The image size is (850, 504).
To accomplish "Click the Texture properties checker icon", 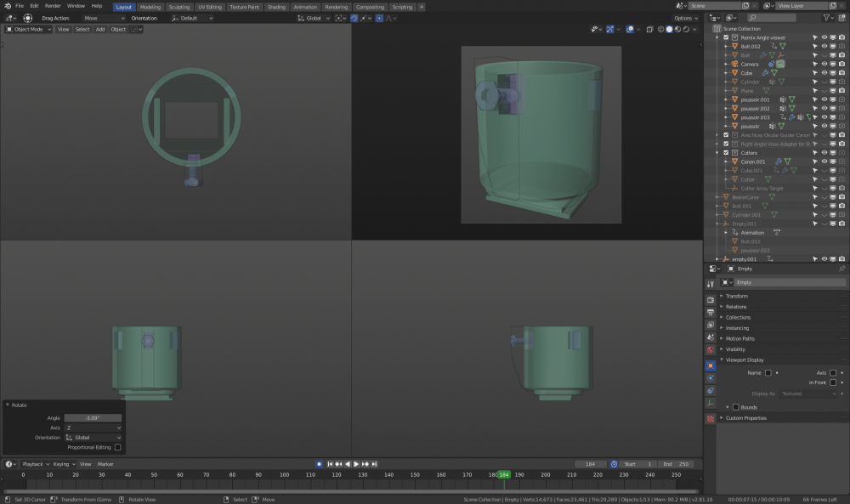I will click(x=711, y=419).
